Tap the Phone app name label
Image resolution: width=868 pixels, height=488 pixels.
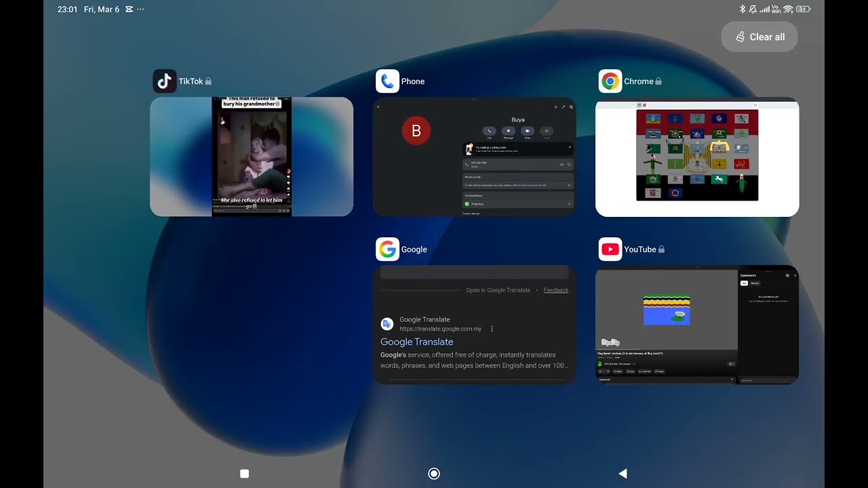click(x=413, y=81)
